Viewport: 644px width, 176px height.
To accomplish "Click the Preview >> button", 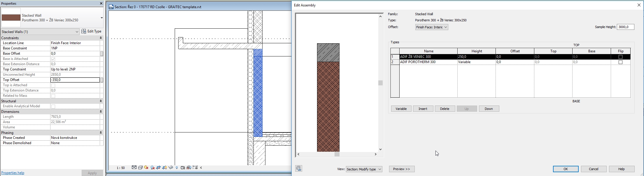I will coord(402,169).
